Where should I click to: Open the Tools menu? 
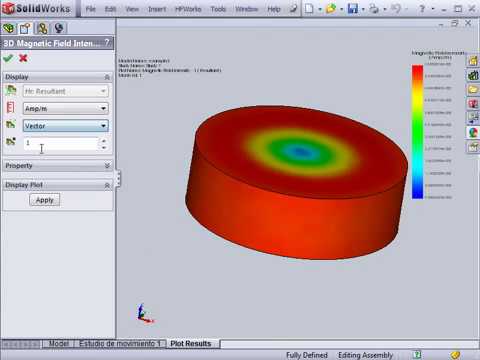click(218, 9)
